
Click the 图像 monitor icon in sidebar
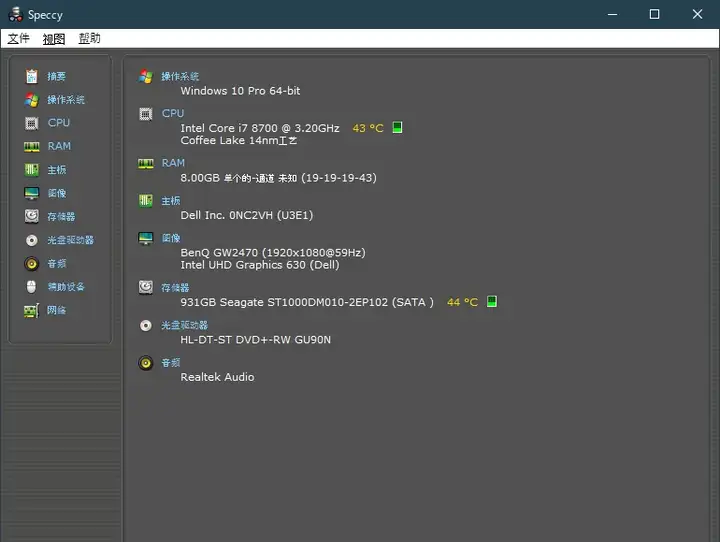coord(32,193)
